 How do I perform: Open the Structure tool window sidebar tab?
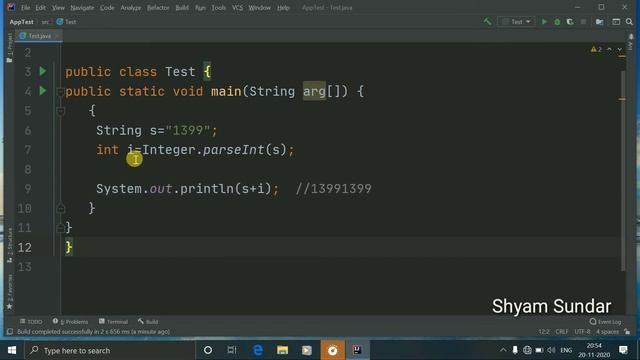click(9, 245)
